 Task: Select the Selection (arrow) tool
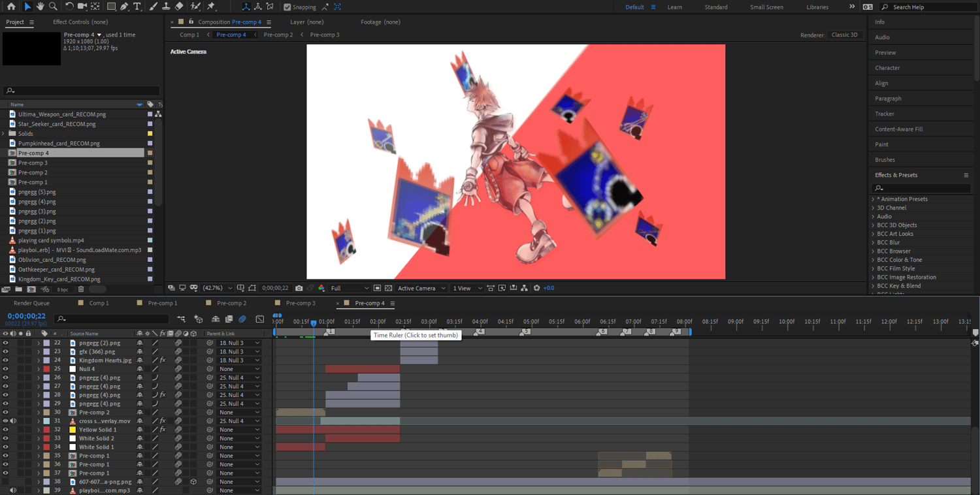[27, 7]
